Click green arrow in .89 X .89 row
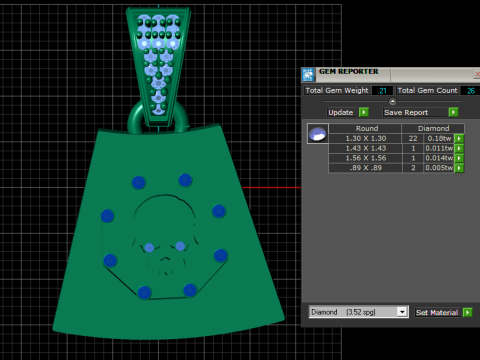The width and height of the screenshot is (480, 360). (459, 168)
